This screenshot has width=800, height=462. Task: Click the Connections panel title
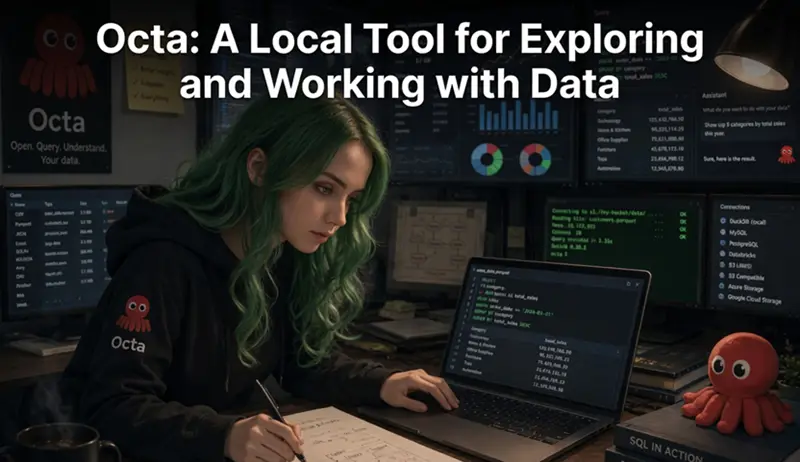735,207
